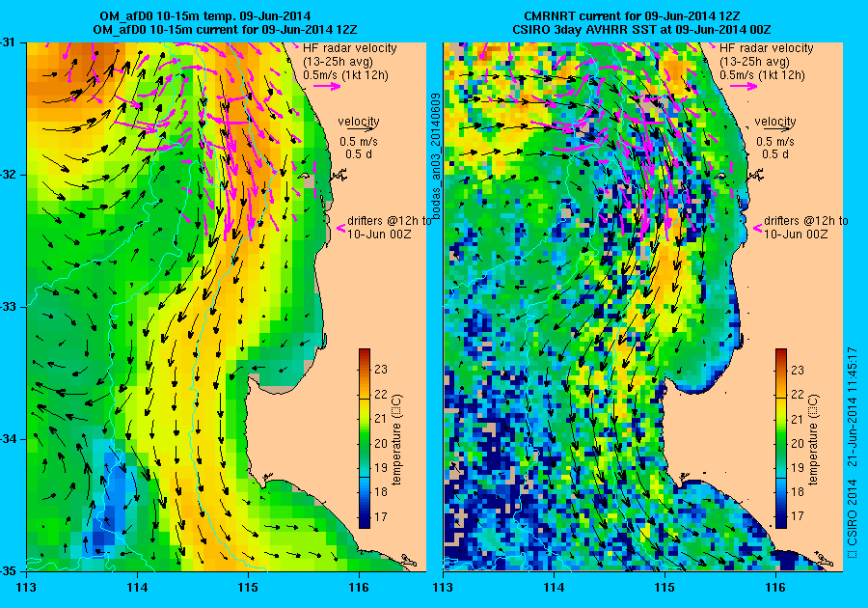The width and height of the screenshot is (868, 608).
Task: Click the -32 latitude label
Action: pos(8,175)
